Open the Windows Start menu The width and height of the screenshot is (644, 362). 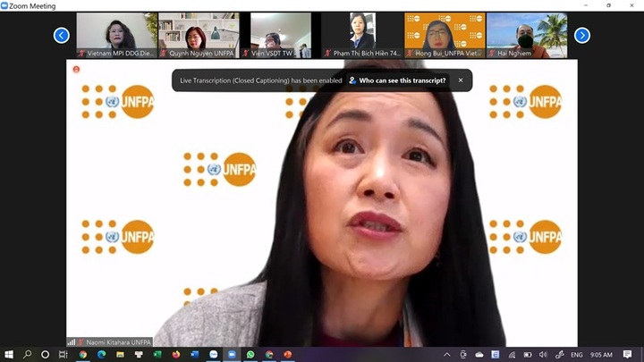tap(9, 354)
